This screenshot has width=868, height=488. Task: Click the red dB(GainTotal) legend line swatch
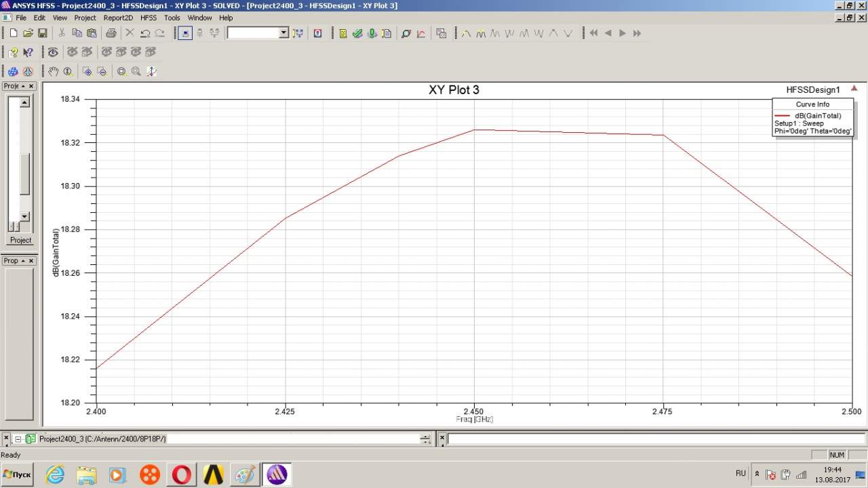[x=781, y=116]
